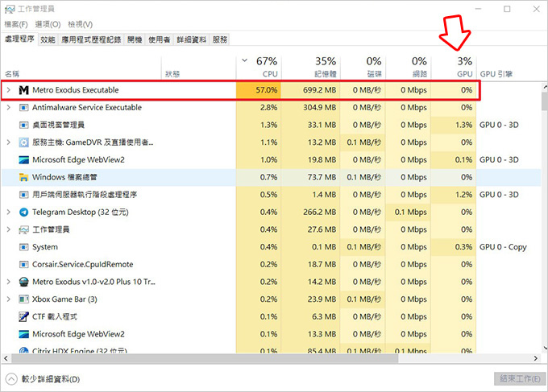Image resolution: width=548 pixels, height=392 pixels.
Task: Click the 57.0% CPU cell
Action: (x=259, y=90)
